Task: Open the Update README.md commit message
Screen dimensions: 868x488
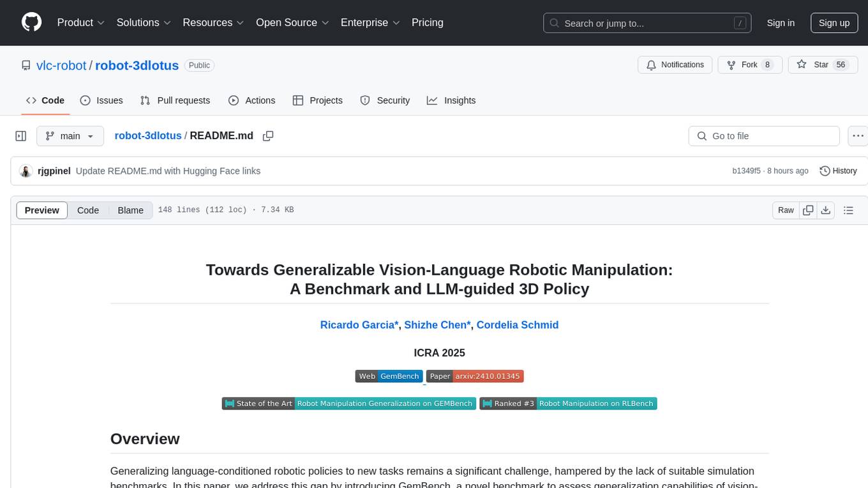Action: click(x=168, y=171)
